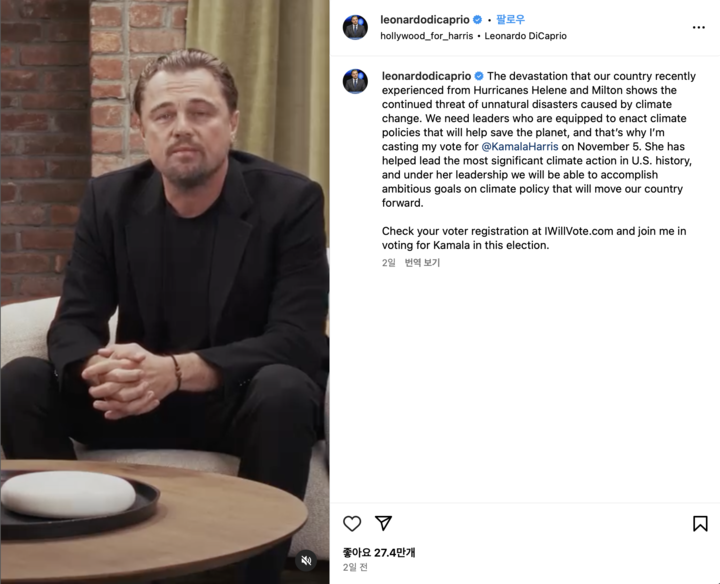This screenshot has width=720, height=584.
Task: Click the video to play or pause
Action: click(165, 292)
